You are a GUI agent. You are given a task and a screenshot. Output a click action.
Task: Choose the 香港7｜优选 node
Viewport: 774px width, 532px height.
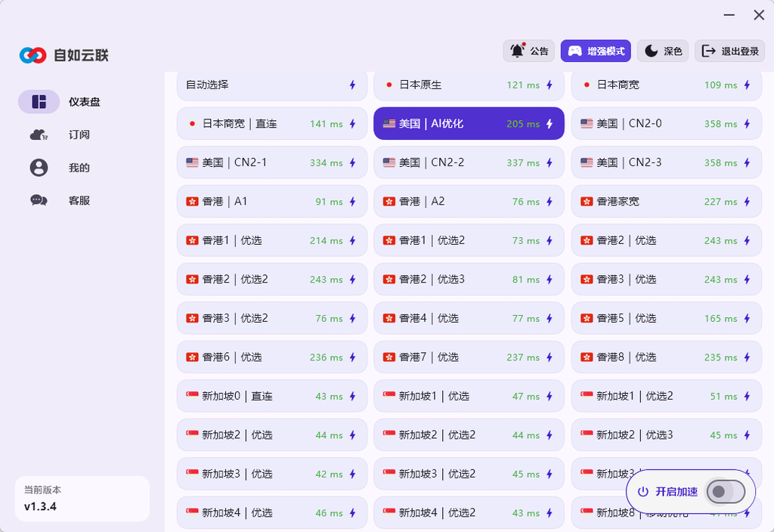click(x=469, y=357)
